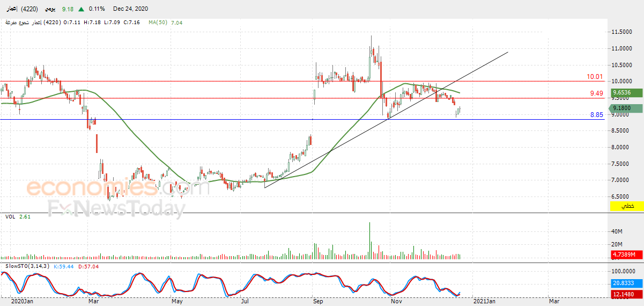Select the VOL 2.61 panel label

18,216
